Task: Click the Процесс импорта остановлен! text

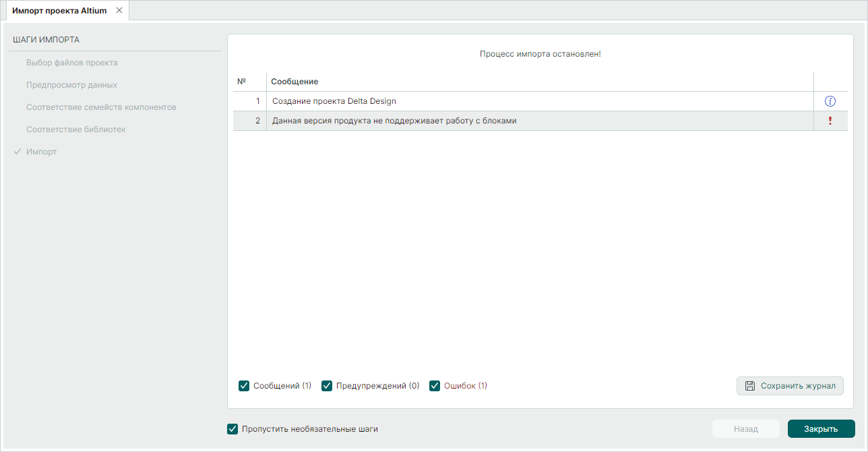Action: tap(540, 53)
